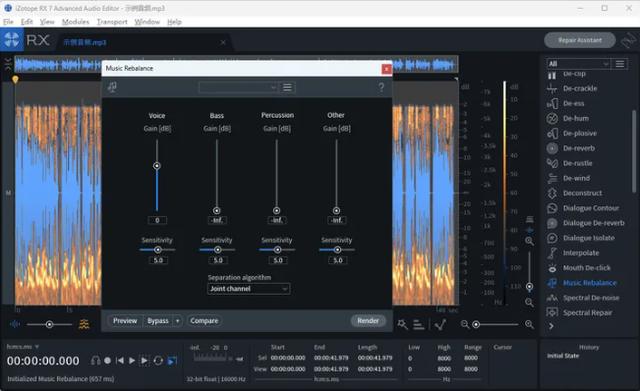The image size is (640, 391).
Task: Click the play button in transport
Action: coord(132,361)
